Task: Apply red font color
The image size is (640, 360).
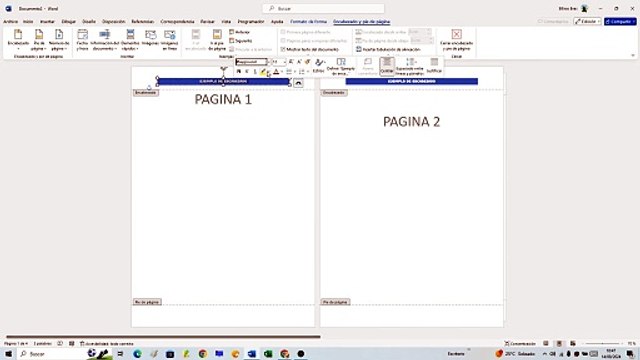Action: [276, 72]
